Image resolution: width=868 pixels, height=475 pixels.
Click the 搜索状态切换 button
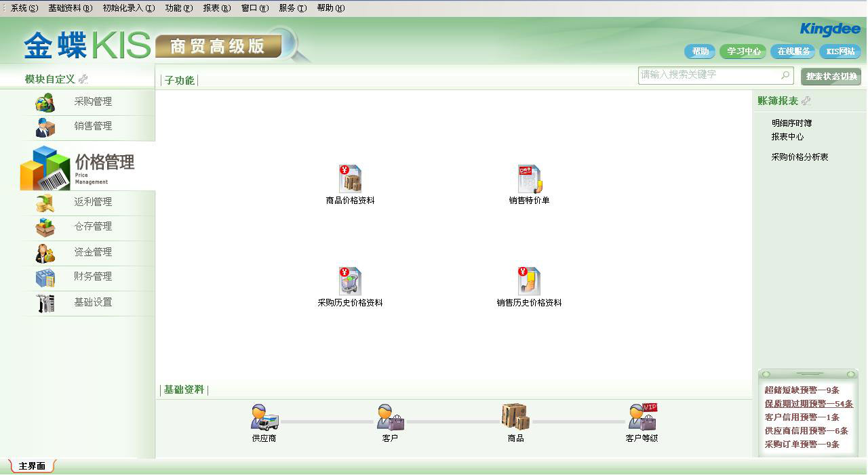[x=831, y=77]
